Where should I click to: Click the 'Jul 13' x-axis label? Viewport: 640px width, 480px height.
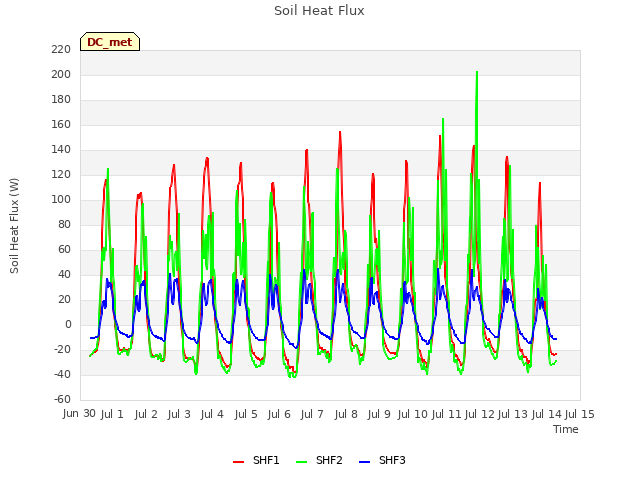(x=513, y=414)
